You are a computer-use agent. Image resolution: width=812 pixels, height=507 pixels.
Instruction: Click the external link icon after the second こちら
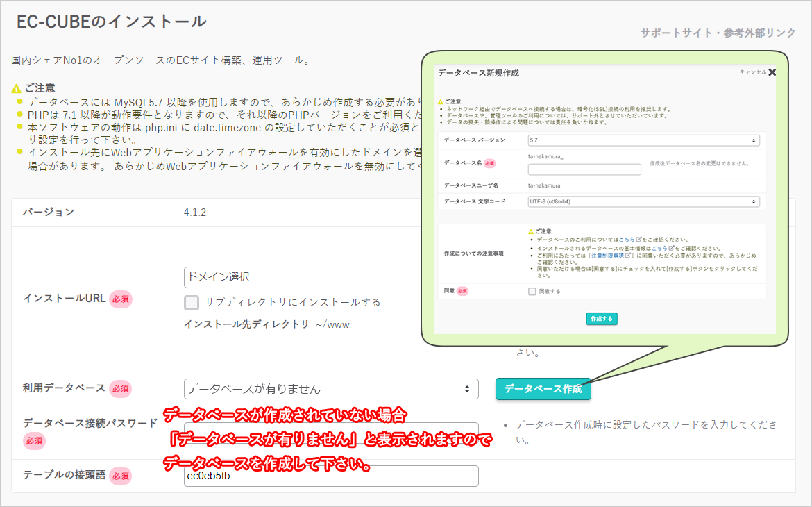[672, 248]
